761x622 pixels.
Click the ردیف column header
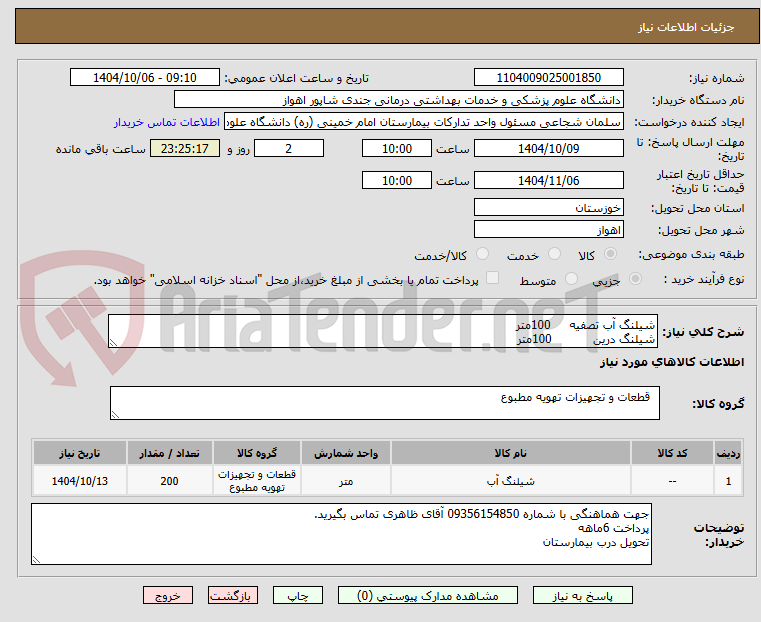[728, 453]
